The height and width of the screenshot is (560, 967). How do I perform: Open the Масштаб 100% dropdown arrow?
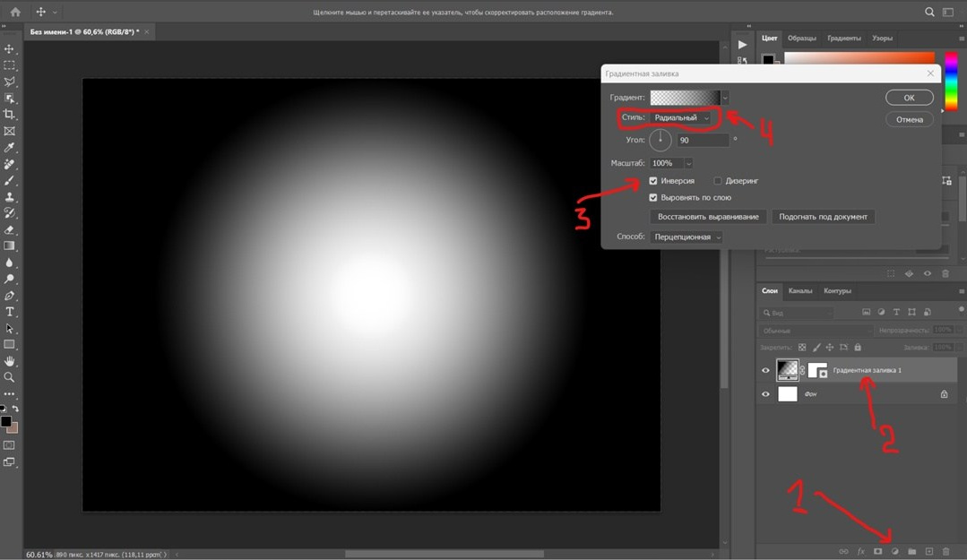pos(688,163)
